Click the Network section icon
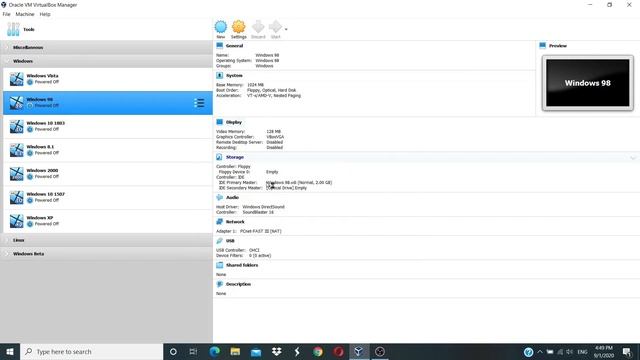 point(220,222)
